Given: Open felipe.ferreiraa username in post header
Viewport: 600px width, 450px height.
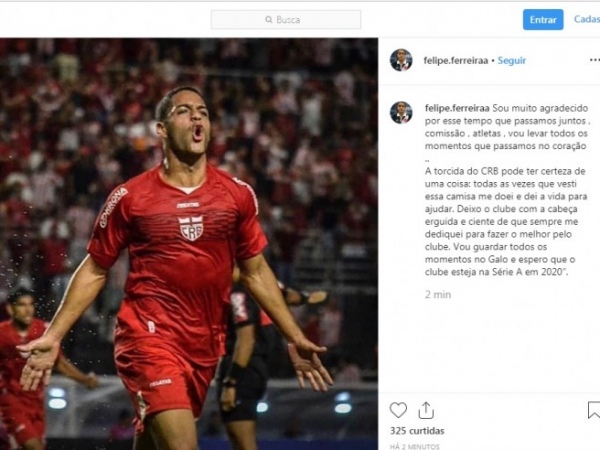Looking at the screenshot, I should [x=456, y=60].
